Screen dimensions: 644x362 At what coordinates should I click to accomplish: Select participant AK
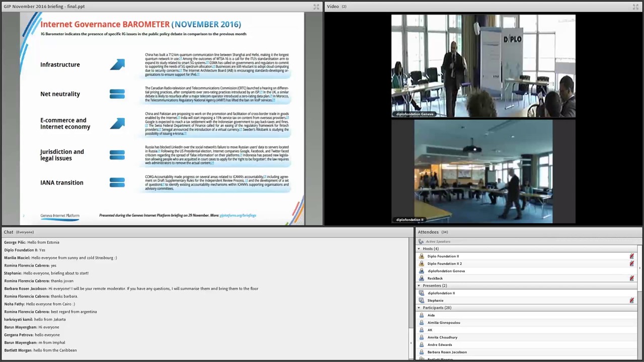pyautogui.click(x=430, y=330)
